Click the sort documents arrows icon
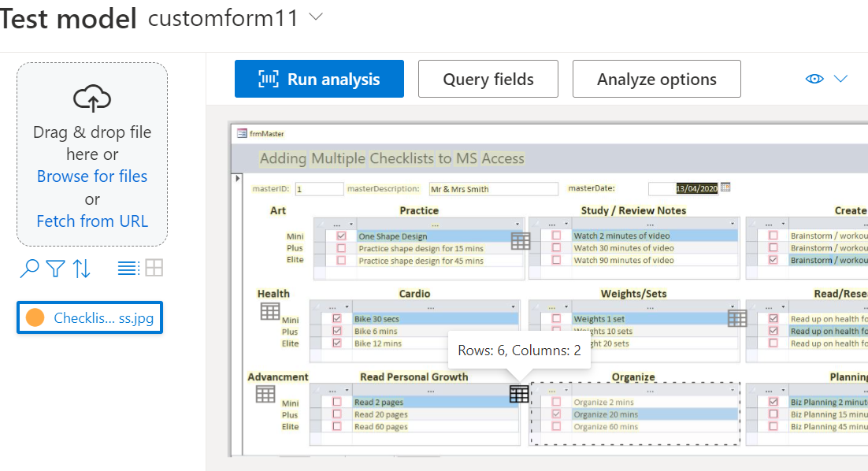 [x=82, y=269]
